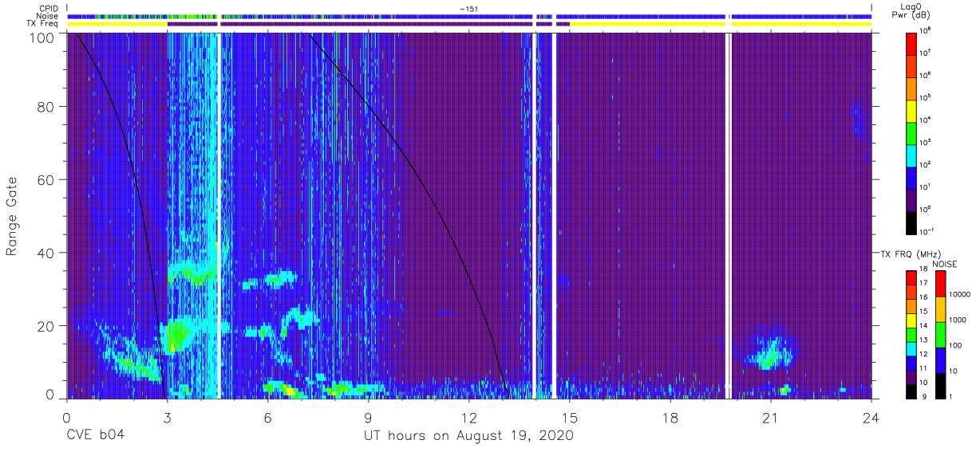The height and width of the screenshot is (452, 980).
Task: Click the 'Range Gate' y-axis title
Action: pyautogui.click(x=12, y=215)
